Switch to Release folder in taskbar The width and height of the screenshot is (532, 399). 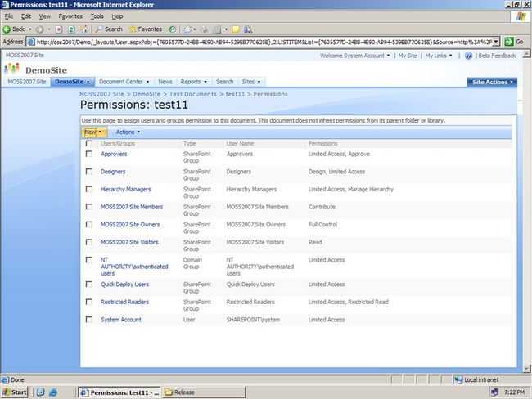(x=204, y=392)
